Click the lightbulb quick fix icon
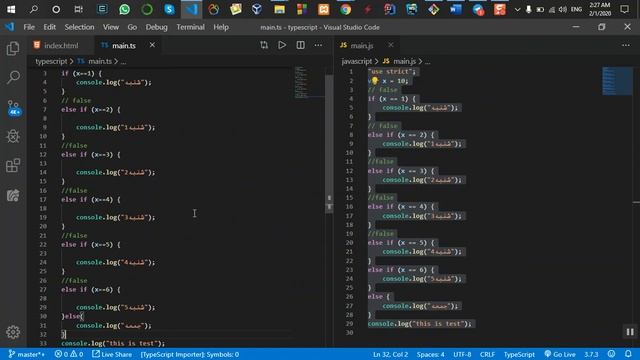640x360 pixels. click(x=375, y=81)
